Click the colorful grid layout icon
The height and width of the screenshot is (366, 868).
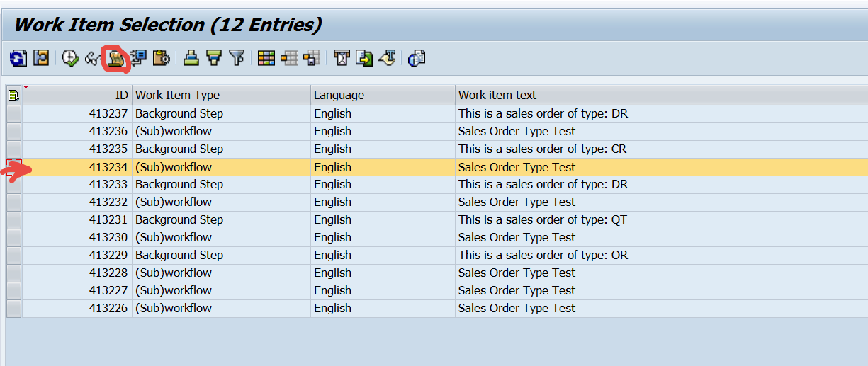pyautogui.click(x=266, y=58)
